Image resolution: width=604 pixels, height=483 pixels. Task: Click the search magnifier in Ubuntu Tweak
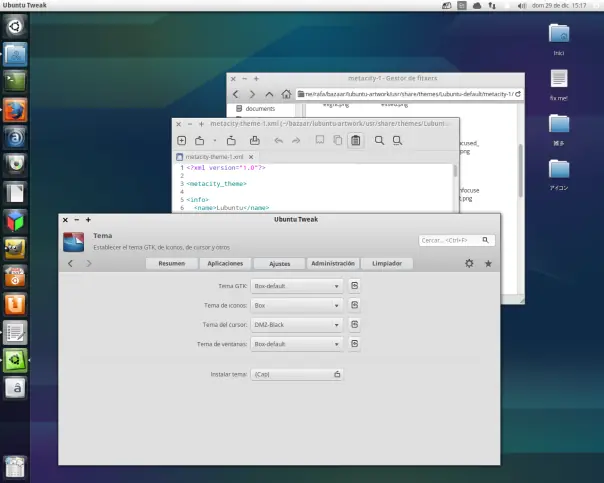click(x=486, y=240)
